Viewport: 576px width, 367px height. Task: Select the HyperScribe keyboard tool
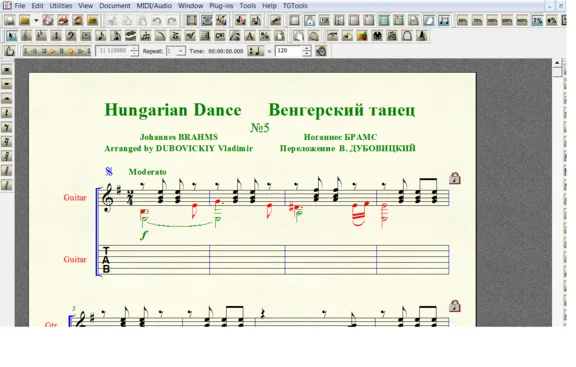(130, 36)
